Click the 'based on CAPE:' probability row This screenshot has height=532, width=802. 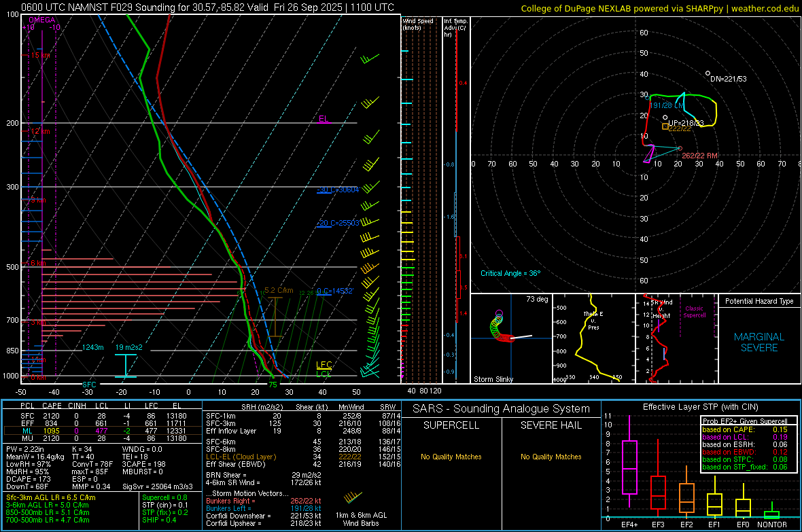tap(745, 429)
